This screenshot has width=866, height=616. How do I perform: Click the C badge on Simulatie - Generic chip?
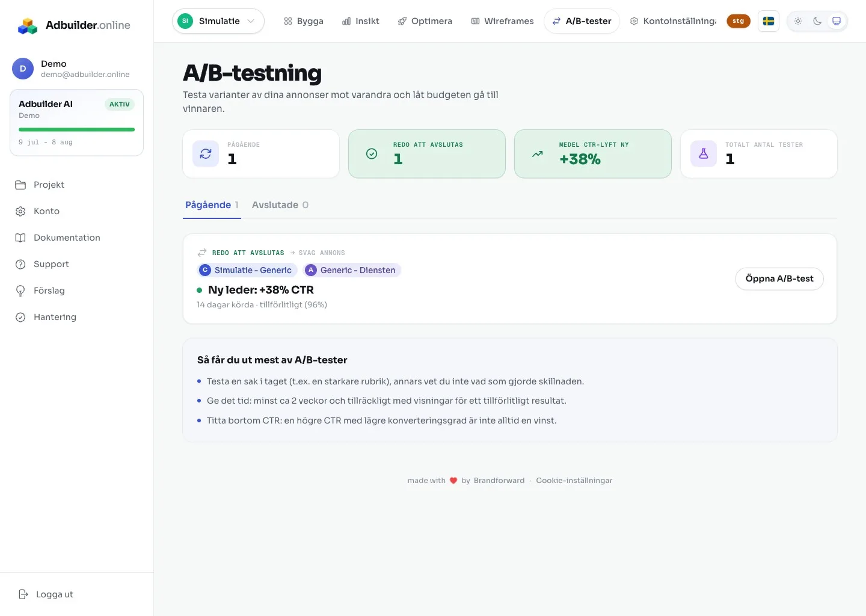[205, 270]
